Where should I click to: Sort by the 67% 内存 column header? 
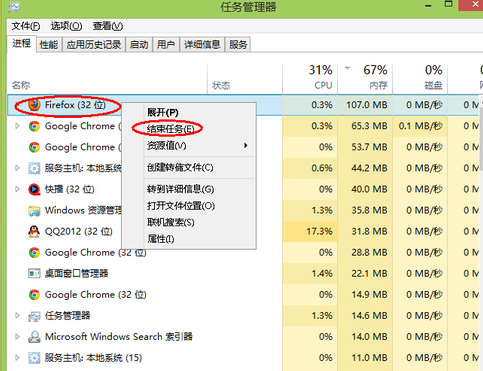coord(365,78)
